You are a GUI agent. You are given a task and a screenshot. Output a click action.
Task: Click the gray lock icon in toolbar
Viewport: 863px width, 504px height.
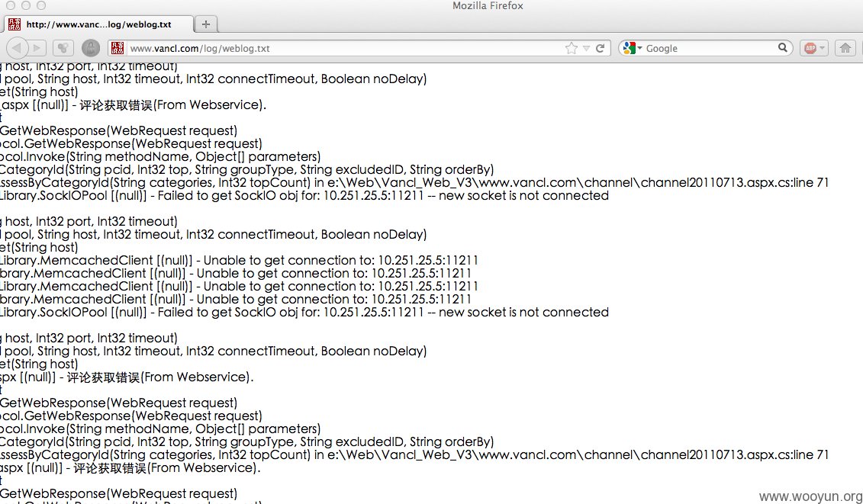pos(91,49)
